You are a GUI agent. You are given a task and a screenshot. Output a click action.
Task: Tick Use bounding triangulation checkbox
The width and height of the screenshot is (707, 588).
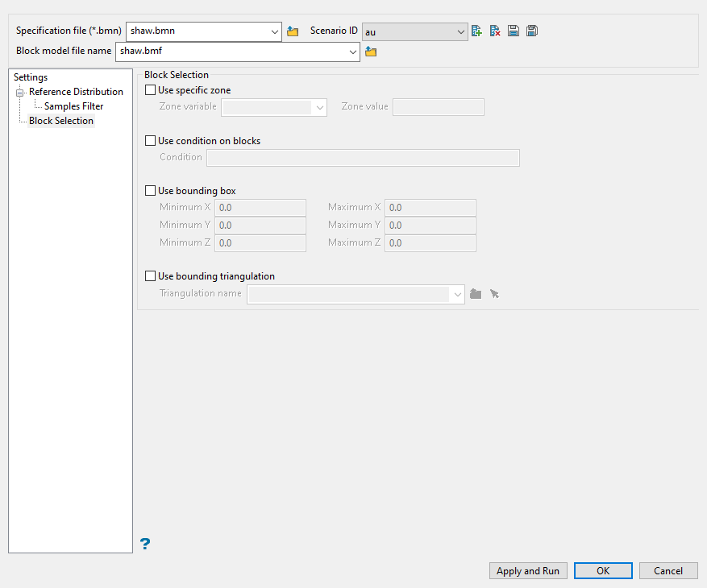pos(150,275)
